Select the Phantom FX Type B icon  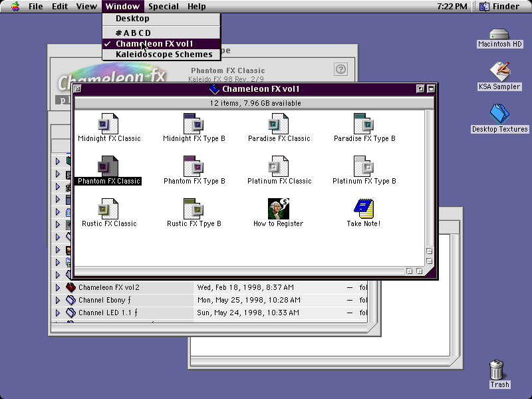[194, 166]
